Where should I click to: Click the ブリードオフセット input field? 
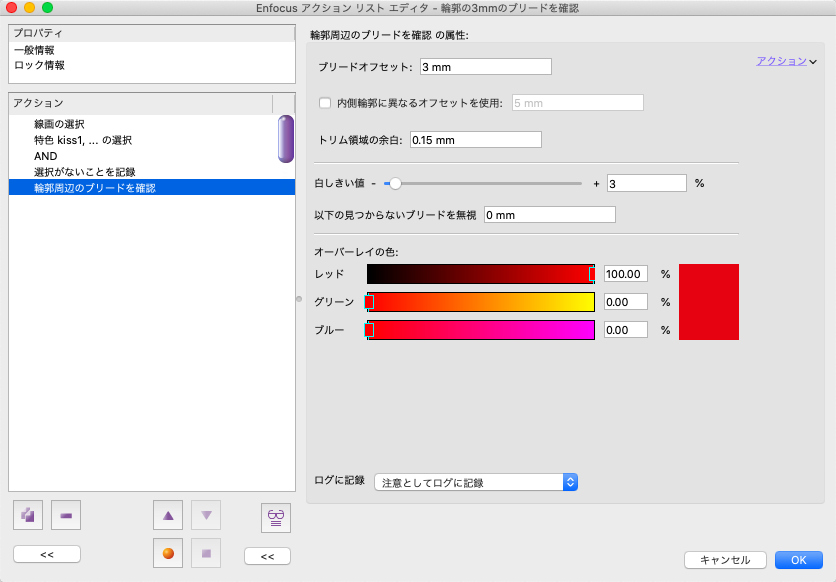click(485, 67)
